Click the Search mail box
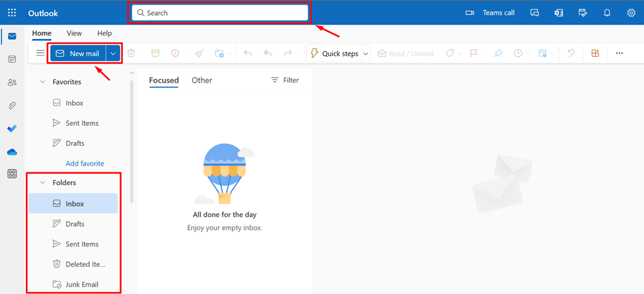Screen dimensions: 644x294 point(220,13)
